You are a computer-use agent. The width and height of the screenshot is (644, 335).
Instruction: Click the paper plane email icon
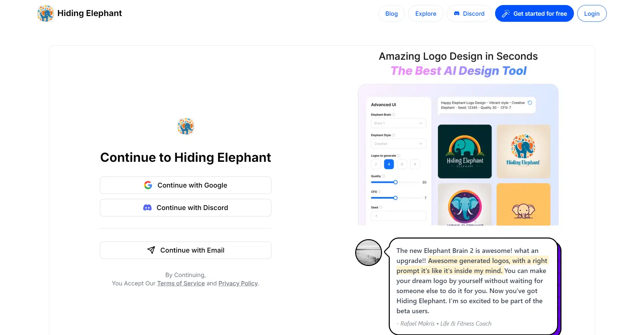coord(151,250)
